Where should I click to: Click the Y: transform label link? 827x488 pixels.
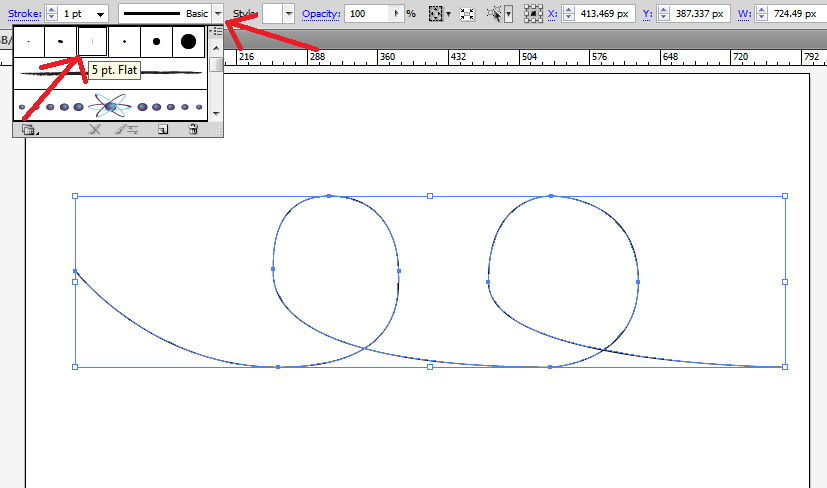point(647,14)
